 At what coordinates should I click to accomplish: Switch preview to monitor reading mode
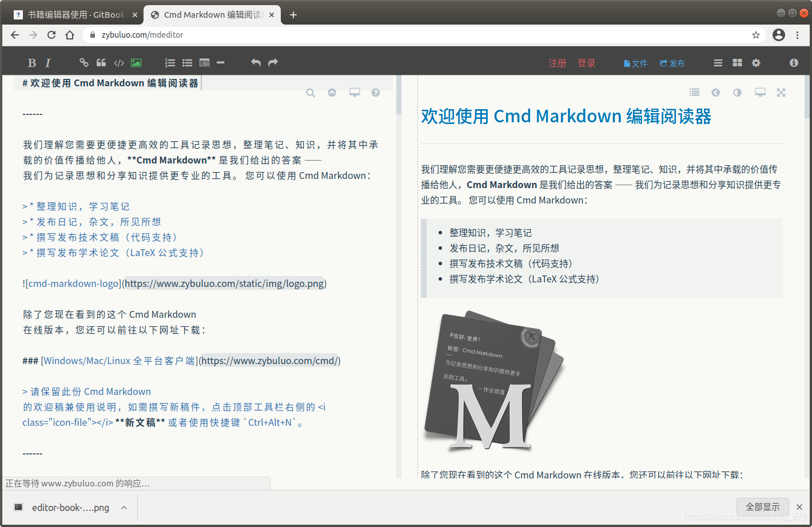760,93
